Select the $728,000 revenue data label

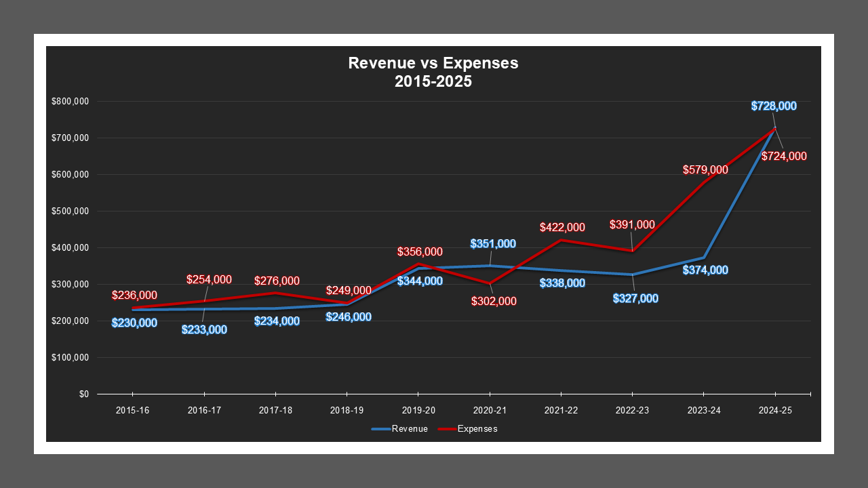(774, 106)
